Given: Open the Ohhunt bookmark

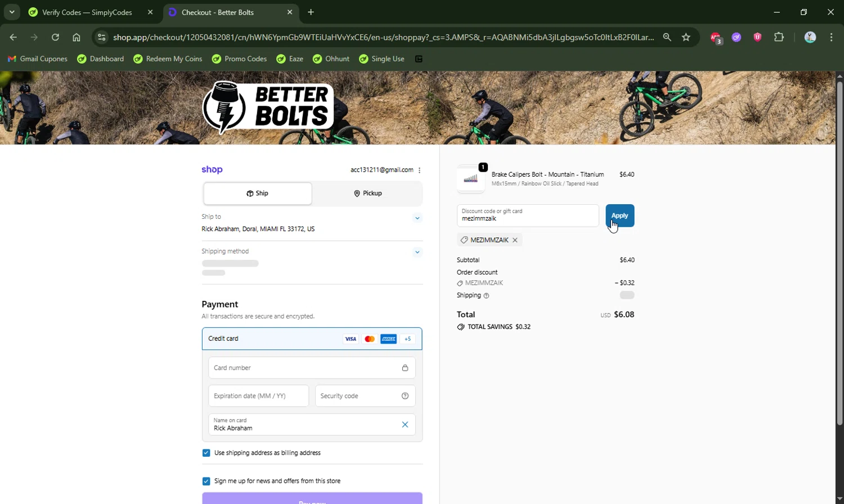Looking at the screenshot, I should 331,59.
